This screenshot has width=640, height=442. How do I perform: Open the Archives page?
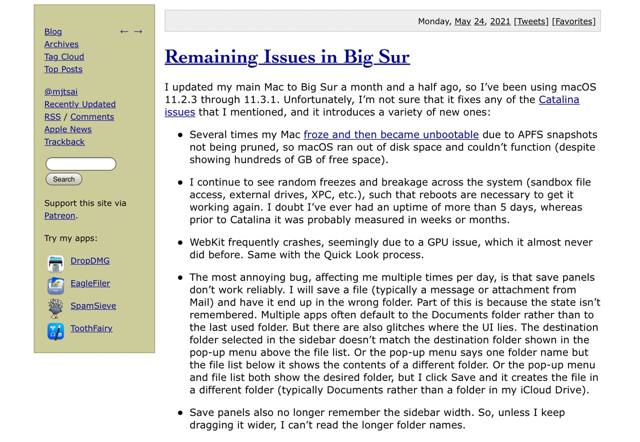[61, 44]
